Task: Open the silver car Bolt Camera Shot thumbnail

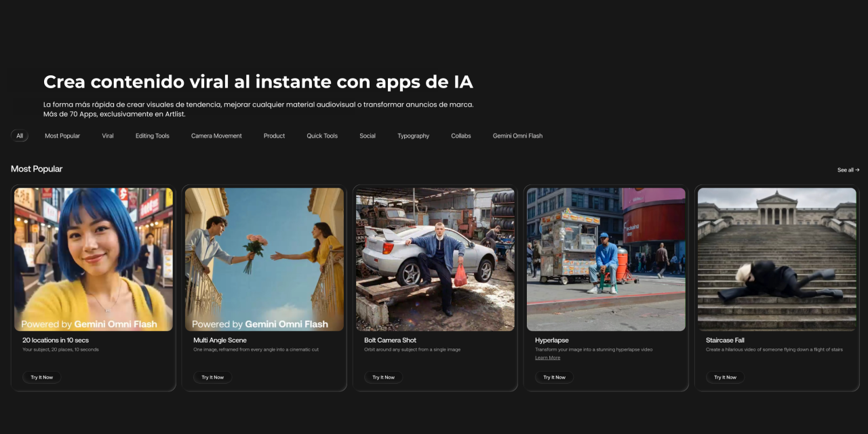Action: [x=435, y=259]
